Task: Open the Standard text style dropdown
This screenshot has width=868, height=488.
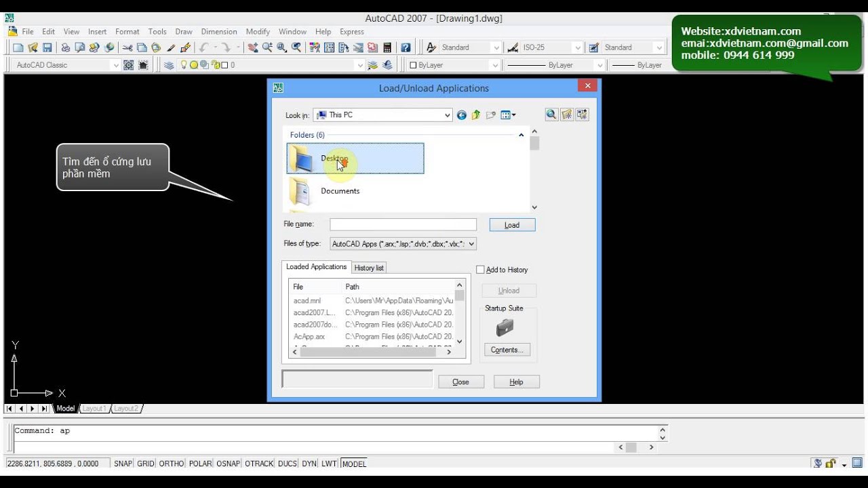Action: coord(496,47)
